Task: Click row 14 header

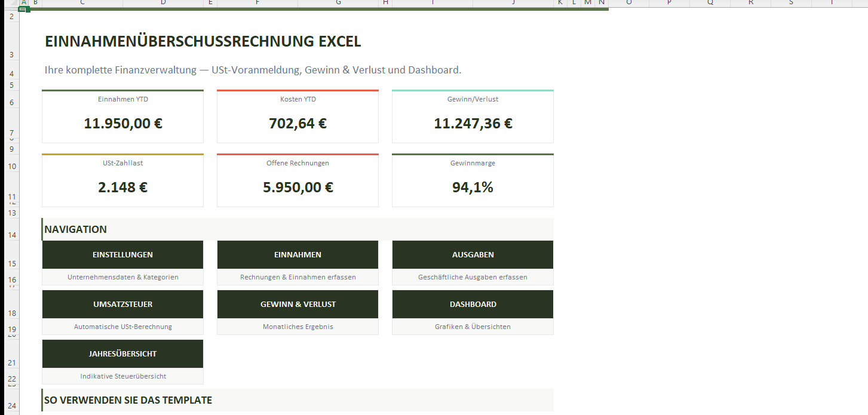Action: tap(12, 235)
